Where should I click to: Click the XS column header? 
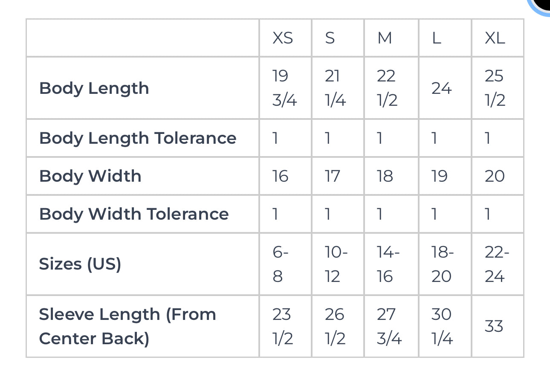283,38
